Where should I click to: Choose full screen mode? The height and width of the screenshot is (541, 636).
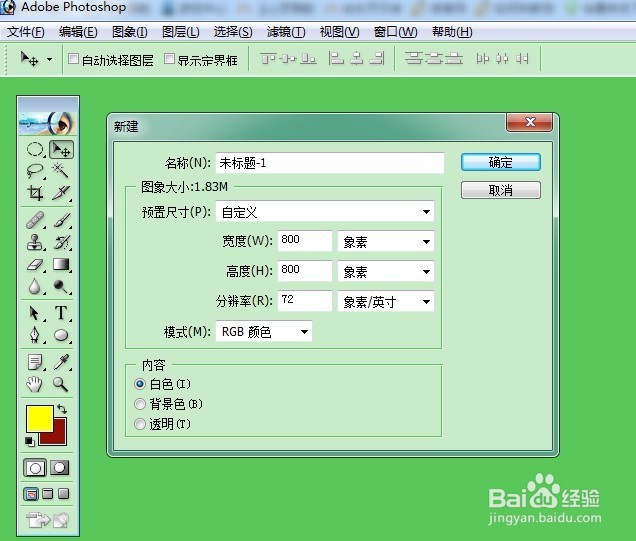(64, 494)
